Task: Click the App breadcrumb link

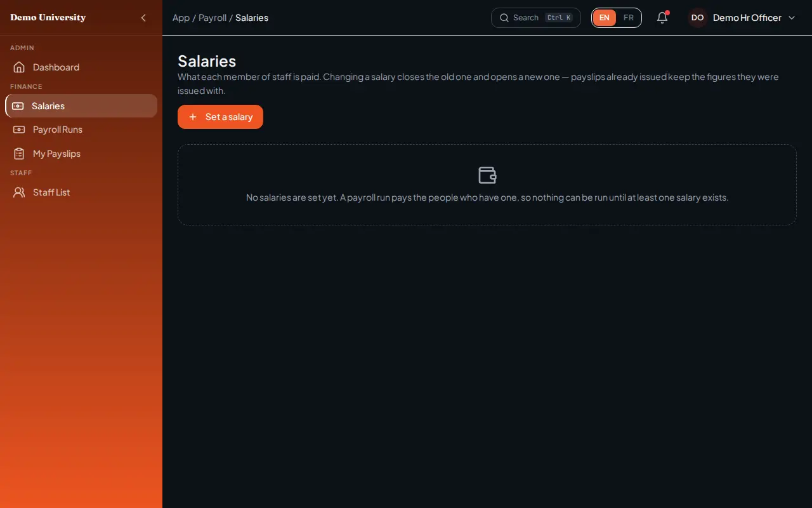Action: pos(181,18)
